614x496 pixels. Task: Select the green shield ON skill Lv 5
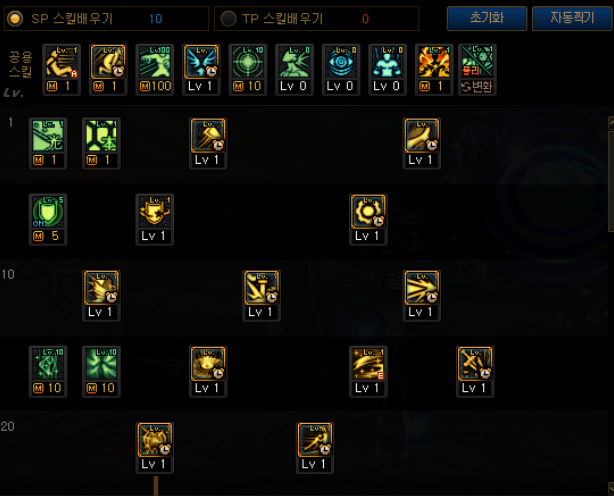(x=48, y=220)
